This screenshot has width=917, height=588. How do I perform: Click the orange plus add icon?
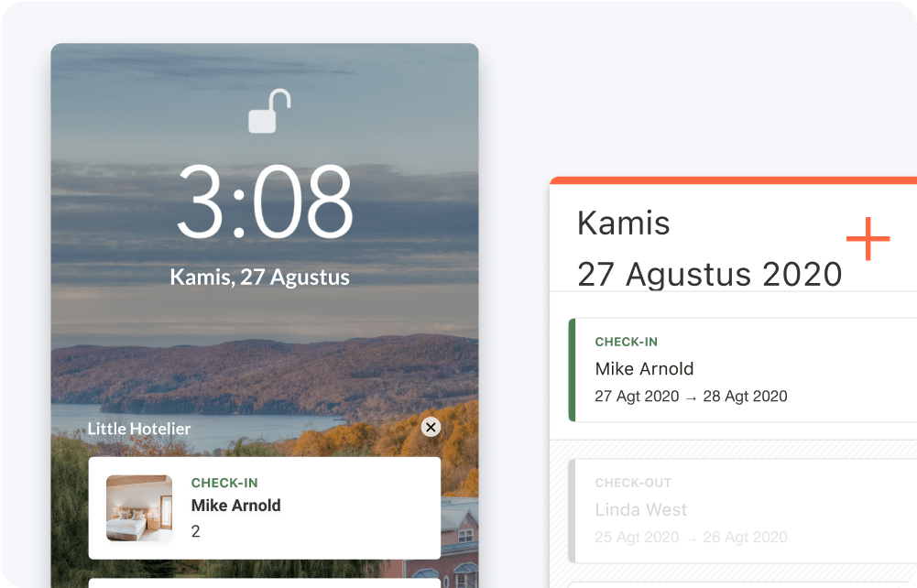click(868, 238)
